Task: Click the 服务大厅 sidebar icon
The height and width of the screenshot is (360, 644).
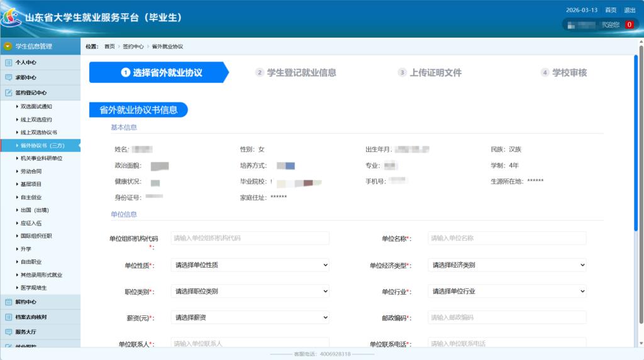Action: pos(9,332)
